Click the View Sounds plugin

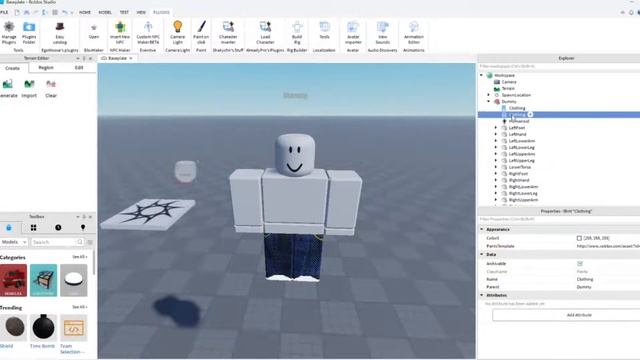(x=382, y=33)
